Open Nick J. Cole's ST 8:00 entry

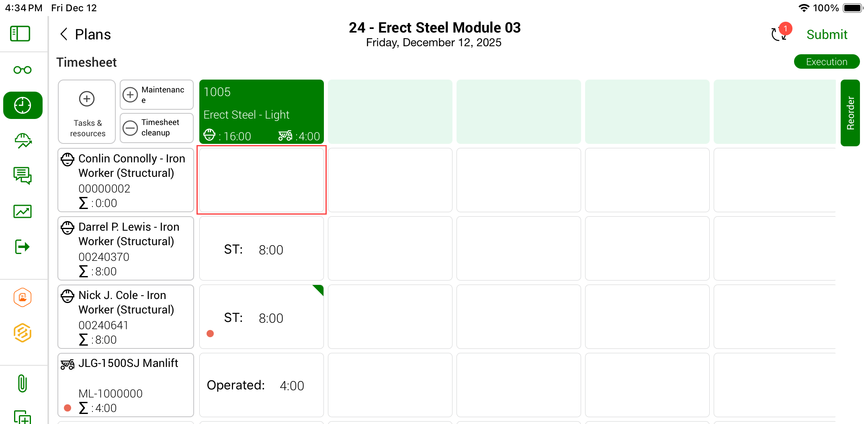(x=262, y=317)
